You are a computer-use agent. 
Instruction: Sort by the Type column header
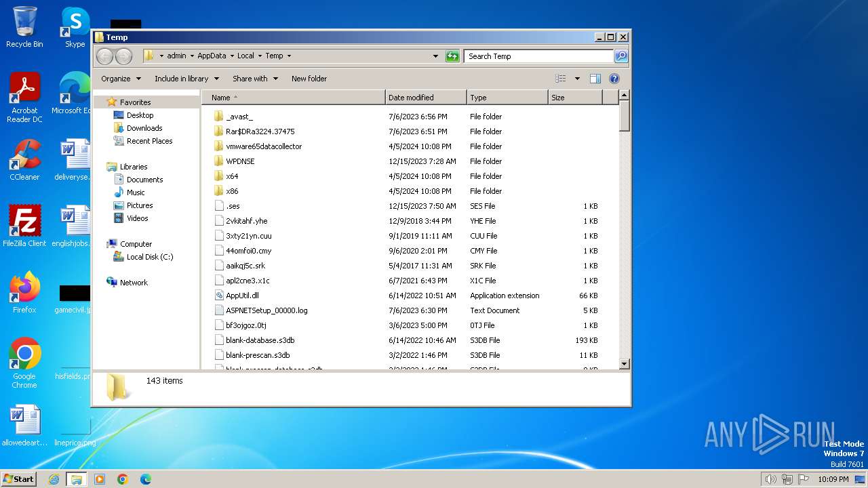click(507, 98)
